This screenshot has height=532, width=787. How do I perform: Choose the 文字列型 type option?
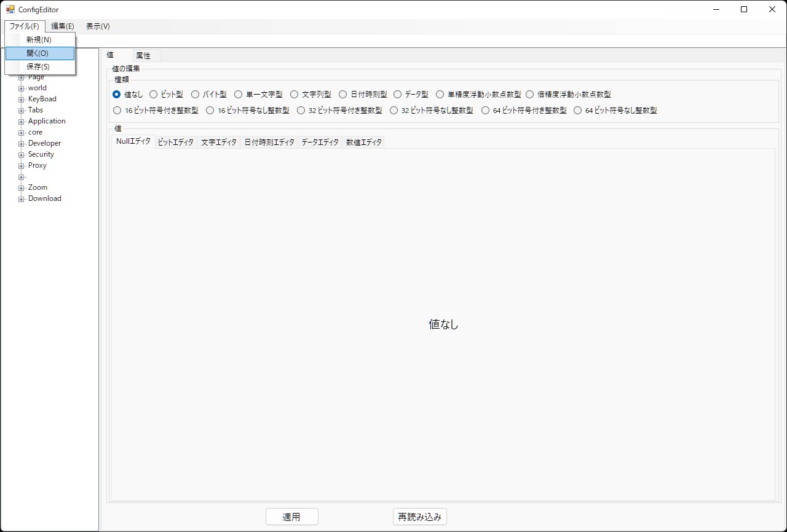click(295, 95)
